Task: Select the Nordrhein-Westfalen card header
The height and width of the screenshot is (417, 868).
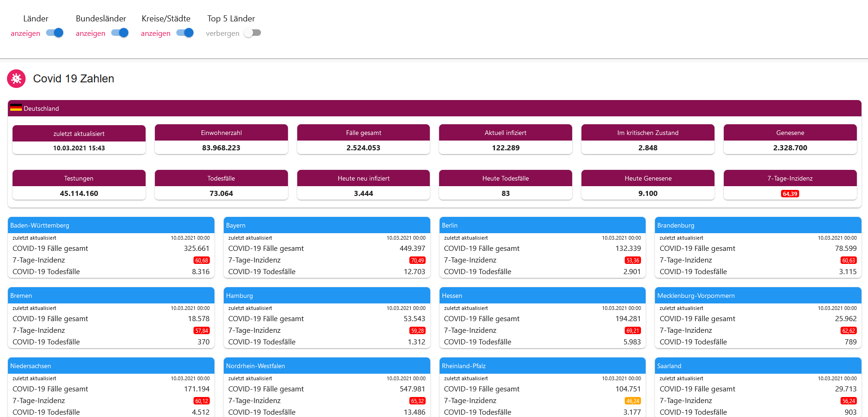Action: [327, 366]
